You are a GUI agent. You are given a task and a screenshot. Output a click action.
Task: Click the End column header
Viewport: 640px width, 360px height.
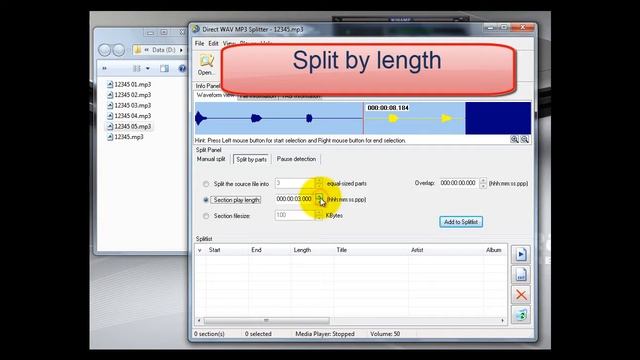tap(269, 250)
